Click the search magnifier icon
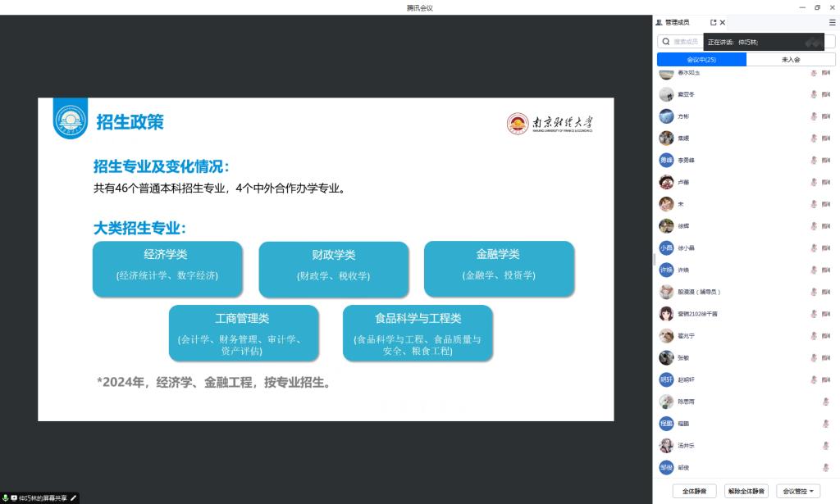Screen dimensions: 840x504 666,42
